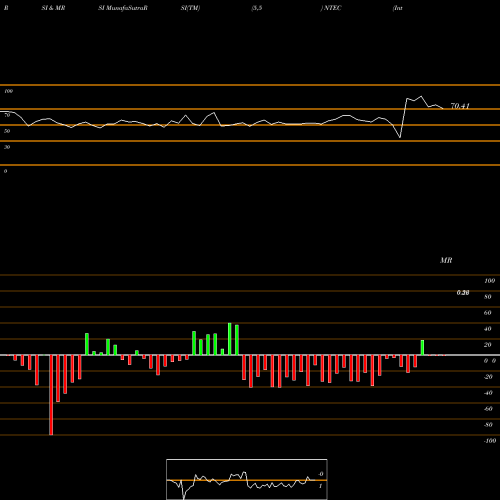Image resolution: width=500 pixels, height=500 pixels.
Task: Open the small overview chart thumbnail
Action: point(247,479)
